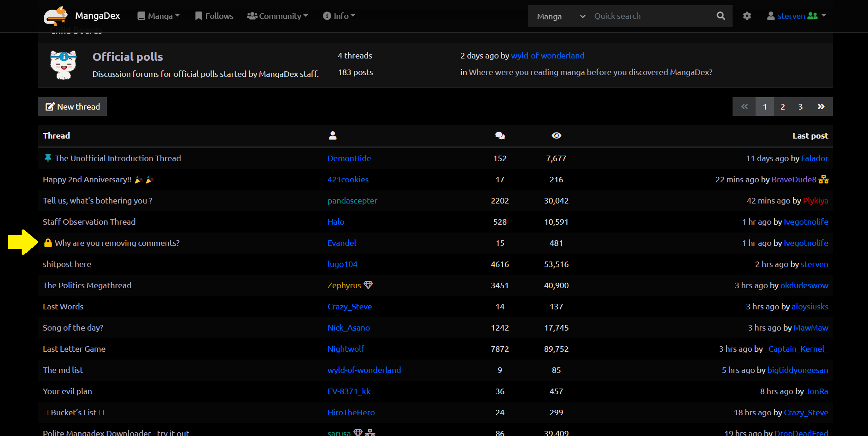868x436 pixels.
Task: Click the search magnifier icon
Action: [721, 16]
